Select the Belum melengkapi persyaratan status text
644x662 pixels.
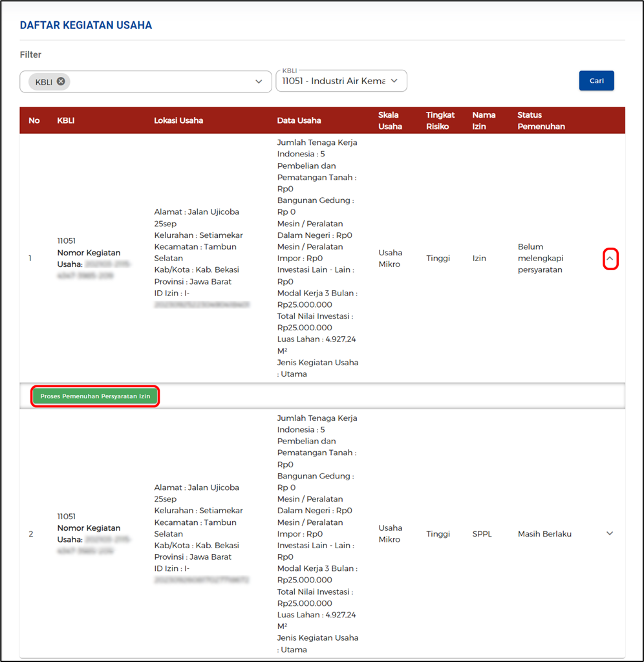pyautogui.click(x=542, y=258)
